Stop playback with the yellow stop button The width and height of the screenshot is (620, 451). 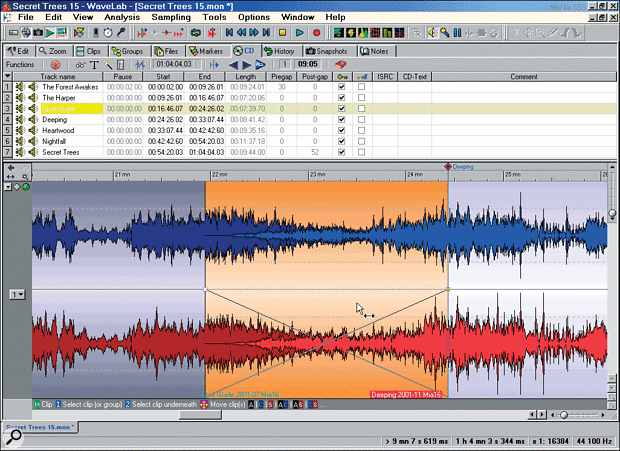click(x=282, y=32)
